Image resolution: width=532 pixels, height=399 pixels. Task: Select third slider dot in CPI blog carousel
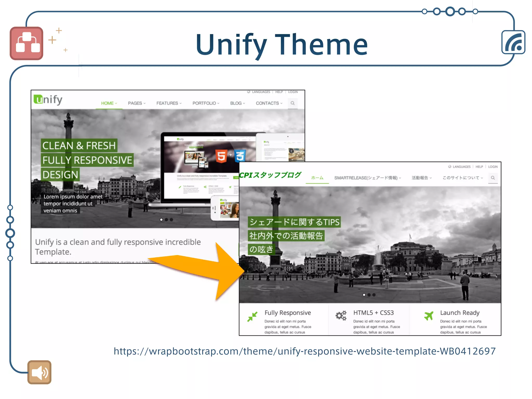(x=374, y=295)
